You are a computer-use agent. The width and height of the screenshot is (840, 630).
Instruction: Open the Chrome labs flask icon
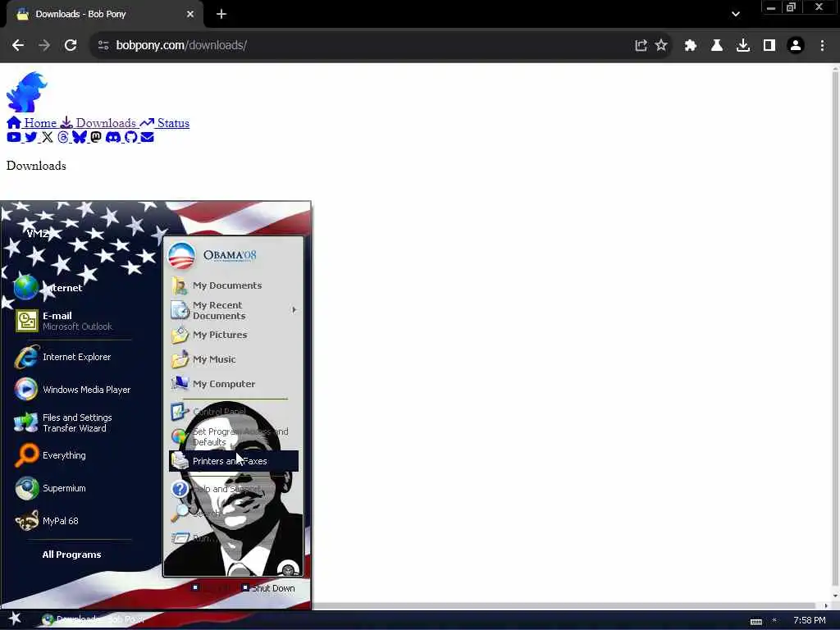(x=717, y=45)
